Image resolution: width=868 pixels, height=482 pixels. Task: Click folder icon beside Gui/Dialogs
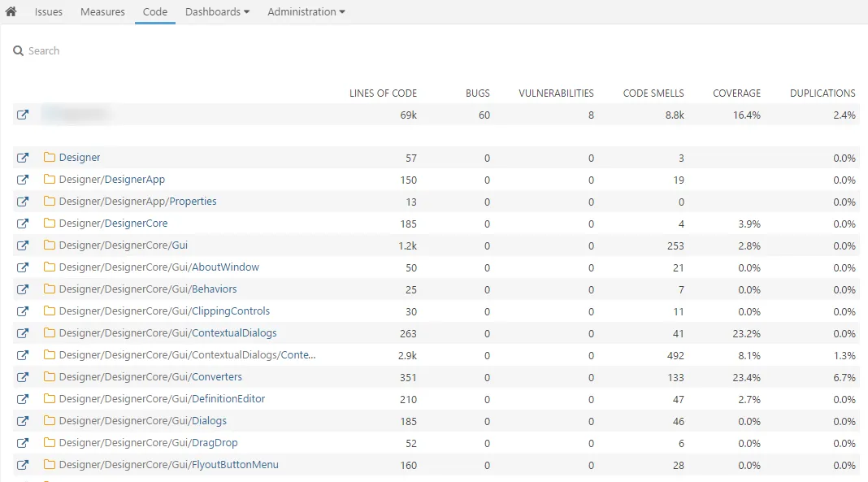50,420
